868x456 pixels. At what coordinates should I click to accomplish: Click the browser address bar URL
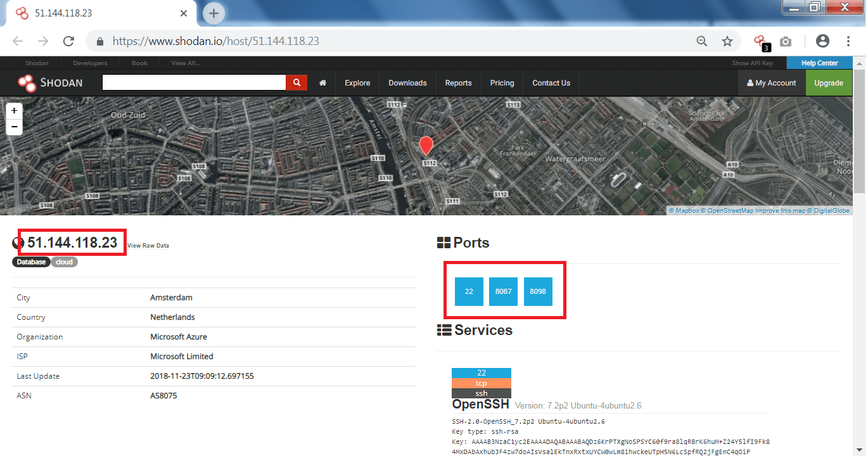point(215,41)
